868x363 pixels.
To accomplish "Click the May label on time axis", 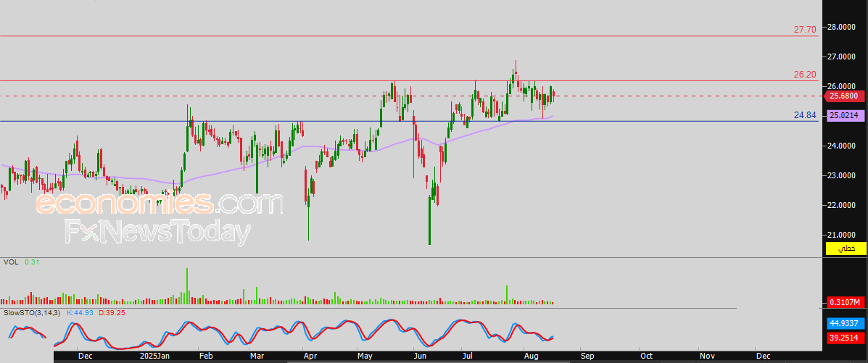I will click(x=364, y=356).
